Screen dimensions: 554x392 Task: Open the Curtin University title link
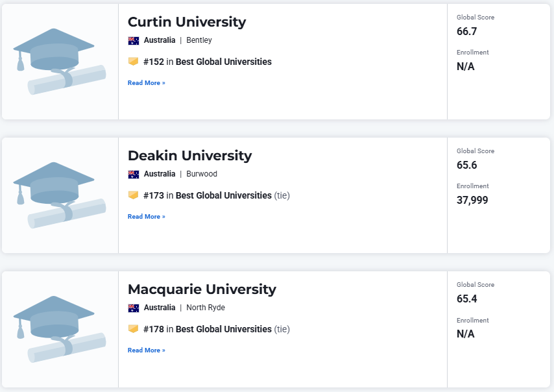point(187,22)
